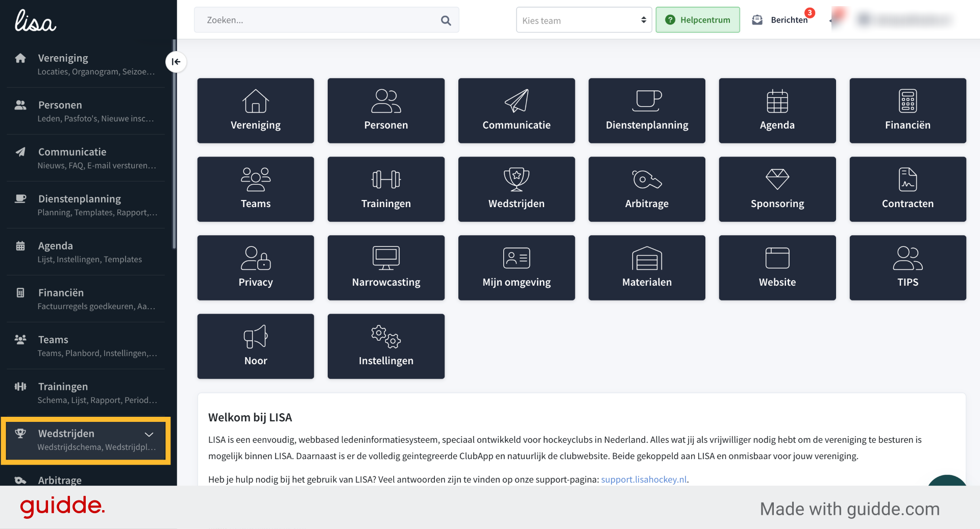
Task: Click the search magnifier icon
Action: click(x=446, y=20)
